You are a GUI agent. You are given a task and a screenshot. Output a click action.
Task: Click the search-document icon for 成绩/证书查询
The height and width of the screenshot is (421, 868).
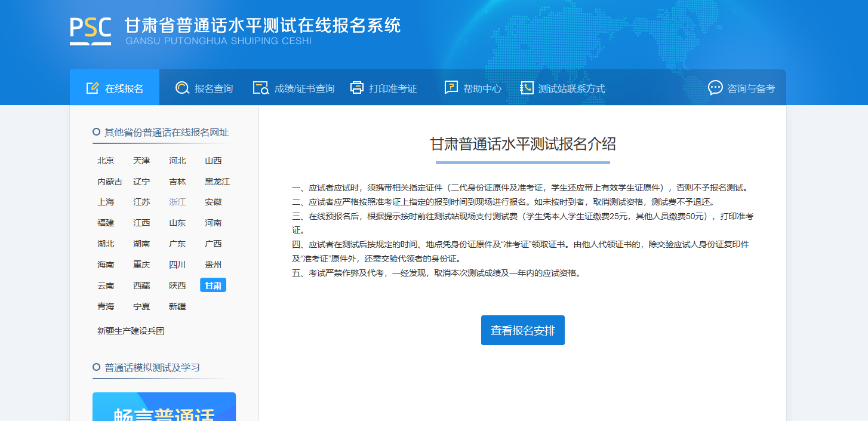click(261, 88)
